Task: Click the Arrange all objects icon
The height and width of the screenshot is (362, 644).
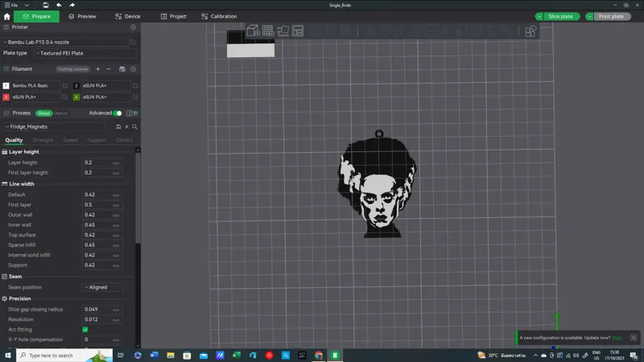Action: coord(298,31)
